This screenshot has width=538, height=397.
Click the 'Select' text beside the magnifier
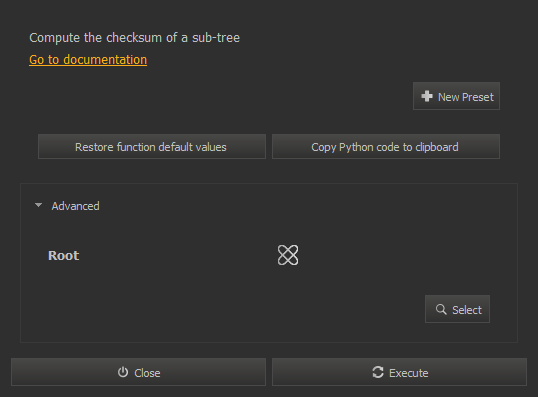467,310
